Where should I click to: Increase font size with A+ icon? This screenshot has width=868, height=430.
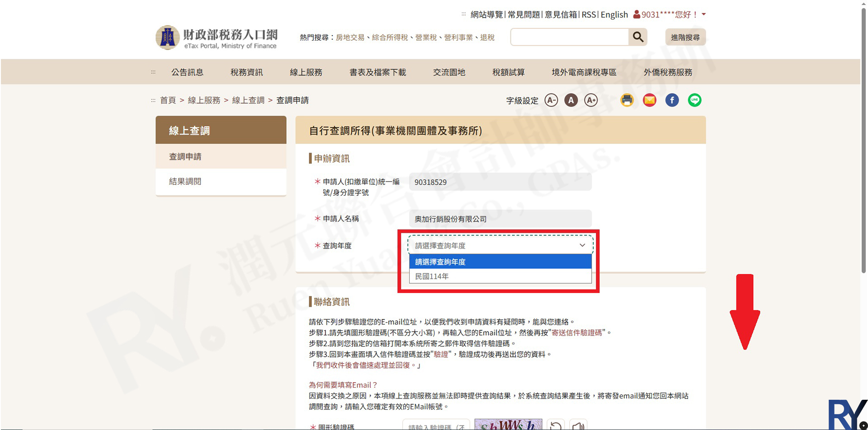point(591,100)
